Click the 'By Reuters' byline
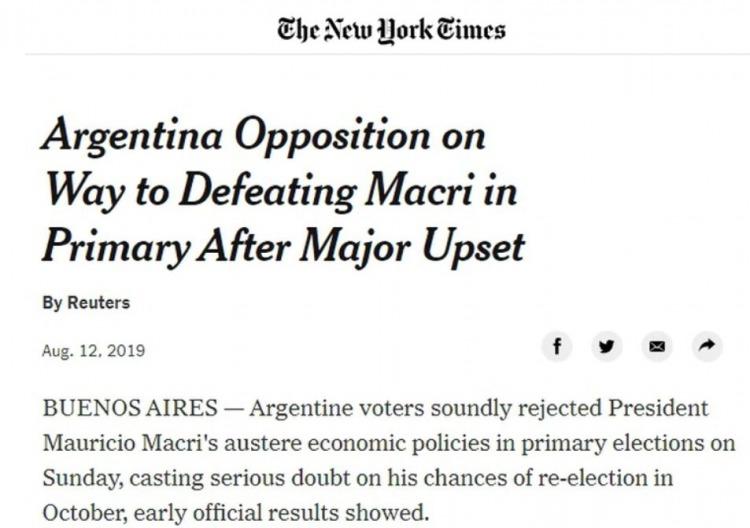750x528 pixels. coord(86,303)
